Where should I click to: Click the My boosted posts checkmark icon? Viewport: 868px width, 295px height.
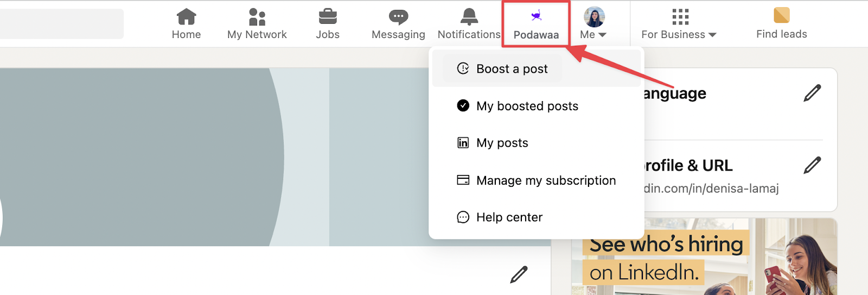[463, 105]
